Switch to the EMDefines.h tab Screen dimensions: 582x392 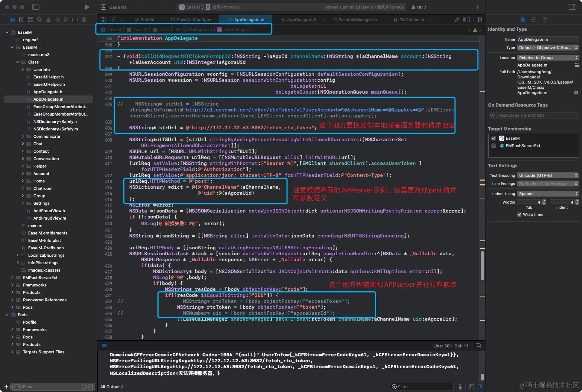[409, 20]
